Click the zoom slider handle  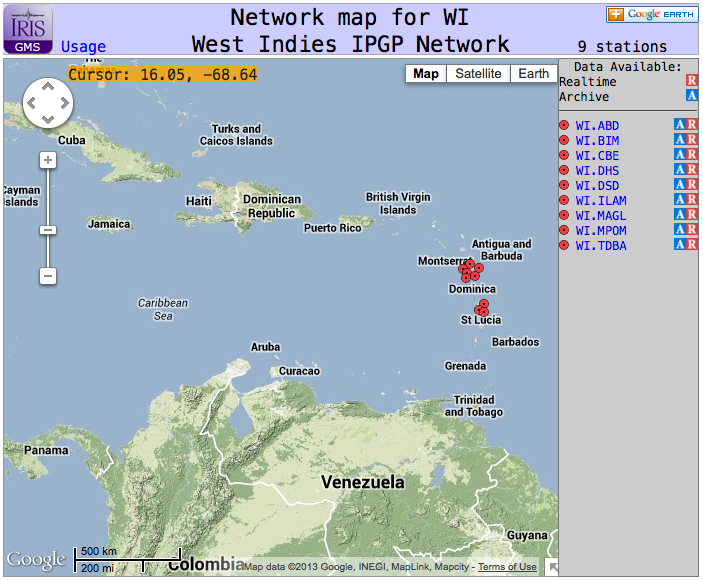[48, 230]
